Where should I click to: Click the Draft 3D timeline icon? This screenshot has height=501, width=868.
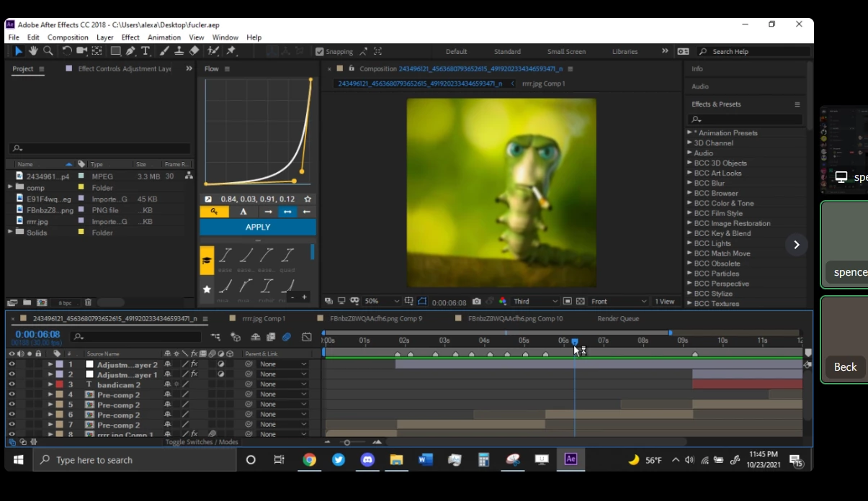click(x=236, y=337)
